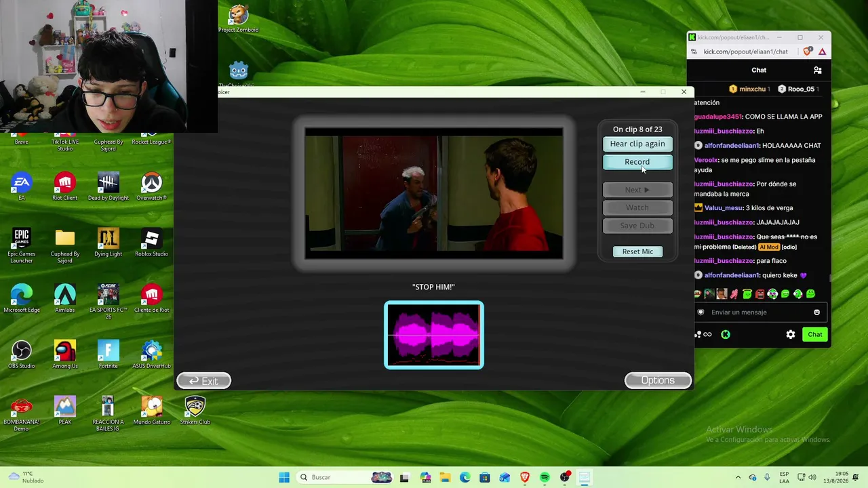Image resolution: width=868 pixels, height=488 pixels.
Task: Open Spotify from the taskbar
Action: click(545, 477)
